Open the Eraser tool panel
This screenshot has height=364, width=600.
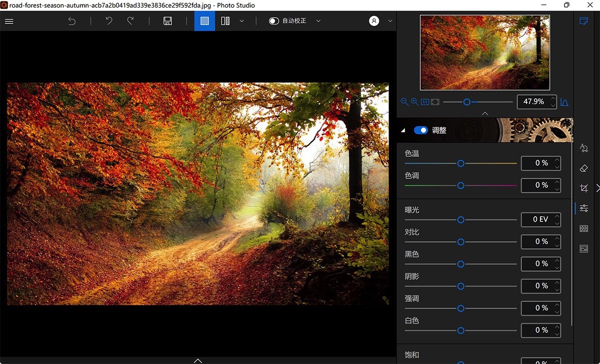[583, 168]
